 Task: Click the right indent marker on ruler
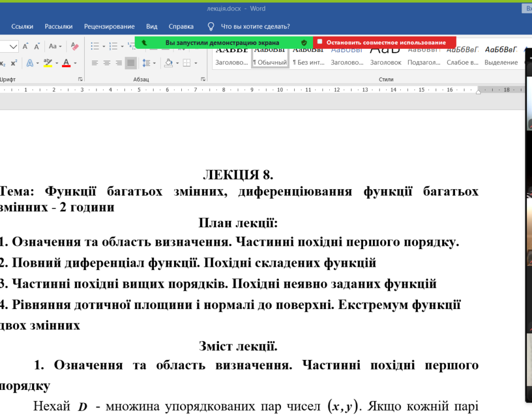[x=478, y=92]
